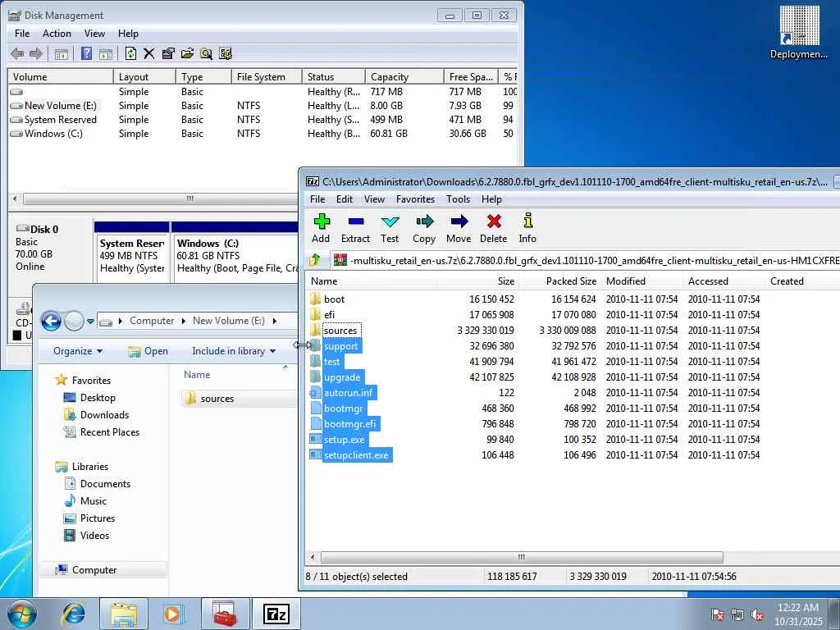Go up one level in 7-Zip
This screenshot has width=840, height=630.
(x=314, y=260)
